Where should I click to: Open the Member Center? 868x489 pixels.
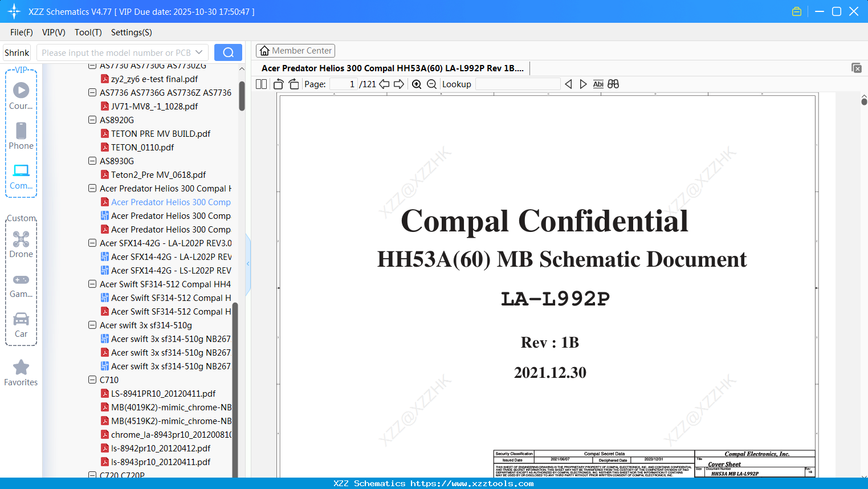click(x=295, y=51)
